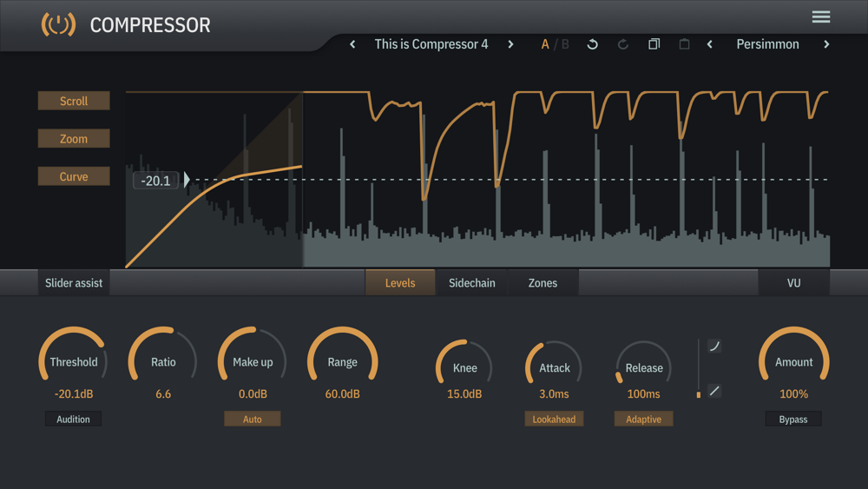Click the COMPRESSOR title text
The width and height of the screenshot is (868, 489).
click(x=150, y=25)
